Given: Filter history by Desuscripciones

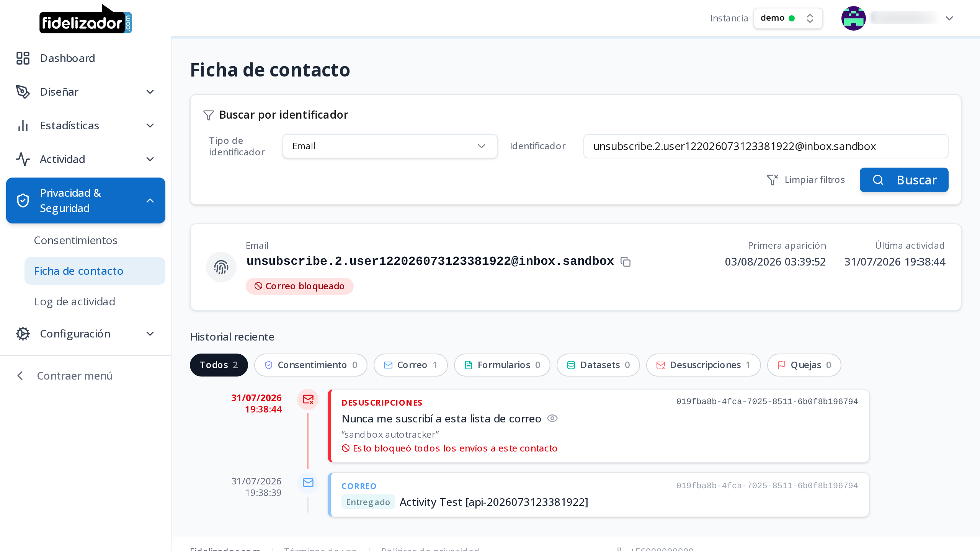Looking at the screenshot, I should [704, 365].
